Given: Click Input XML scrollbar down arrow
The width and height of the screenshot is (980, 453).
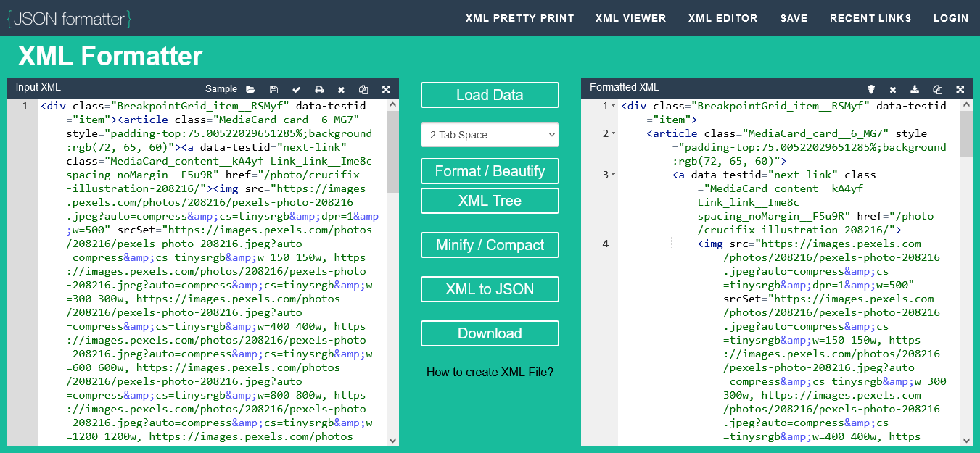Looking at the screenshot, I should coord(392,440).
